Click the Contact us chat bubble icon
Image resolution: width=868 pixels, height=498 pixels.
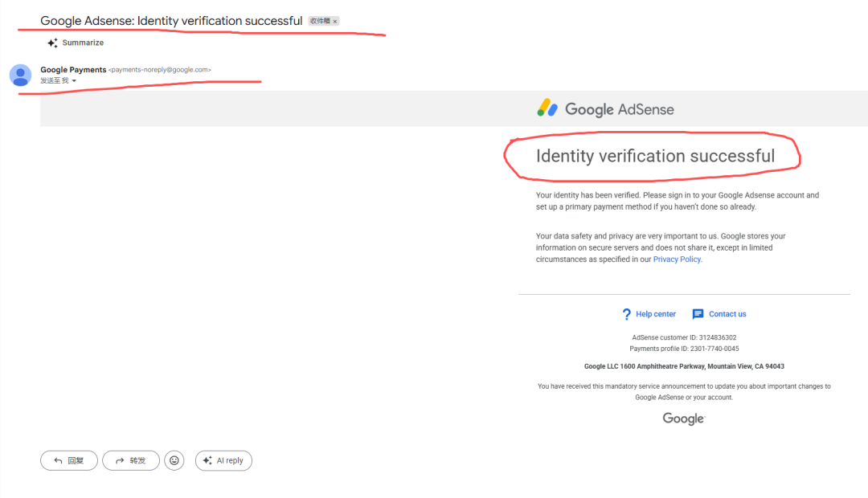tap(698, 314)
